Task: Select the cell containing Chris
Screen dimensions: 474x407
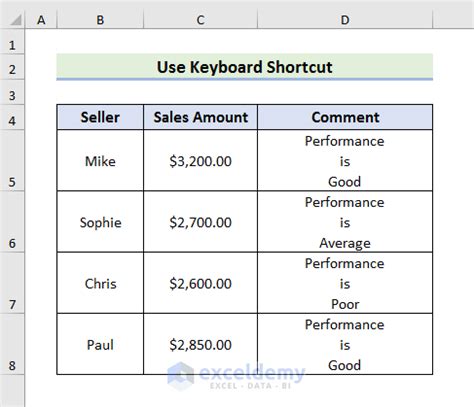Action: pos(100,283)
